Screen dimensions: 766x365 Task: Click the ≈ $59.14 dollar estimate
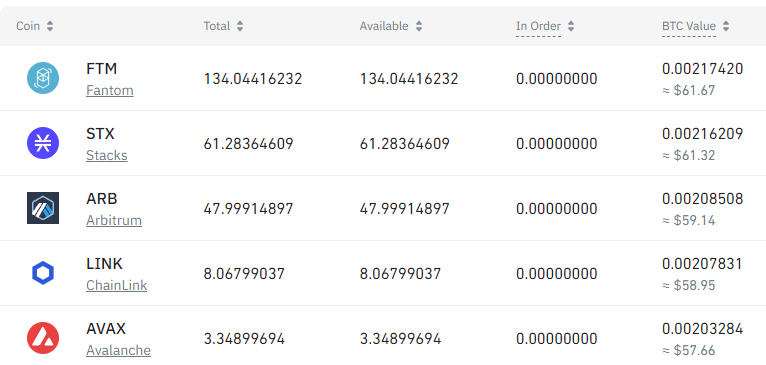click(x=689, y=220)
